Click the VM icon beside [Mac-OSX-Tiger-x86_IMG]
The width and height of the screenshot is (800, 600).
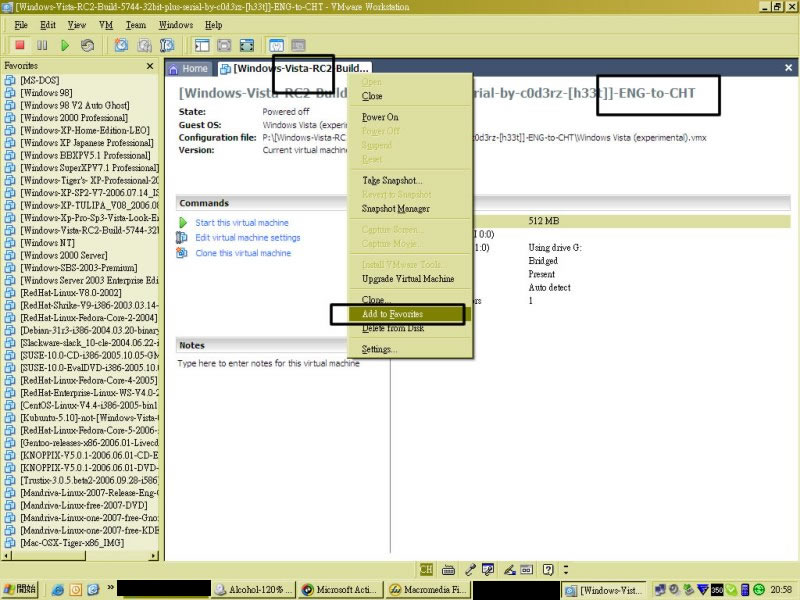pyautogui.click(x=10, y=543)
